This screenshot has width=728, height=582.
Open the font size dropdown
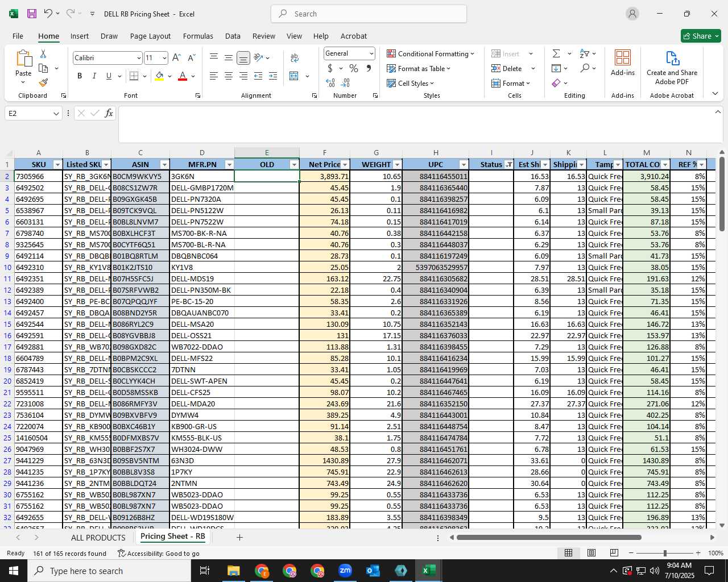(164, 58)
